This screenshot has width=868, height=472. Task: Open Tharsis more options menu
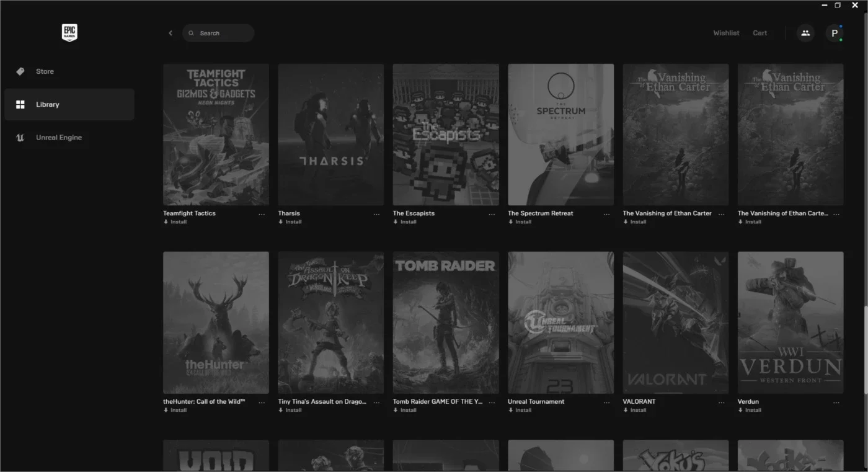[x=376, y=214]
